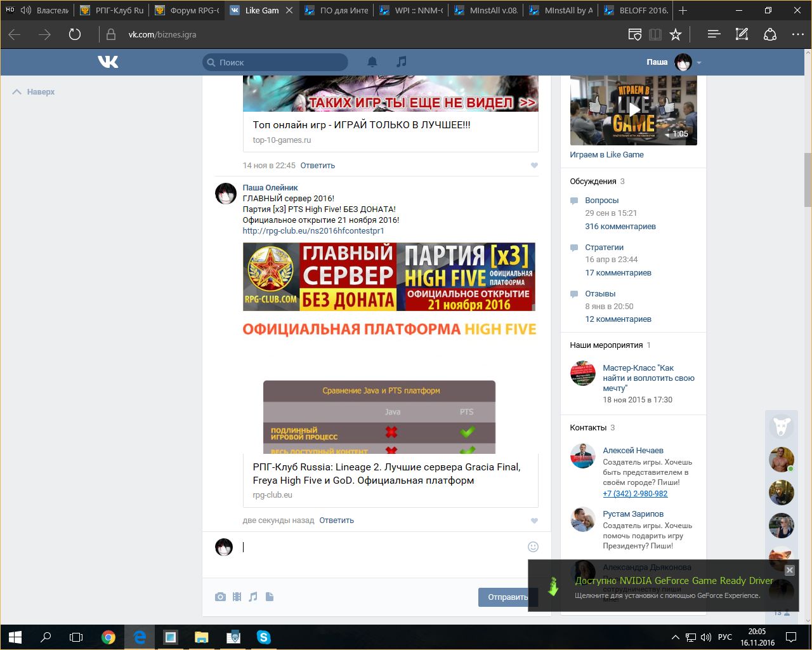This screenshot has height=650, width=812.
Task: Open rpg-club.eu/ns2016hfcontestpr1 link
Action: coord(313,231)
